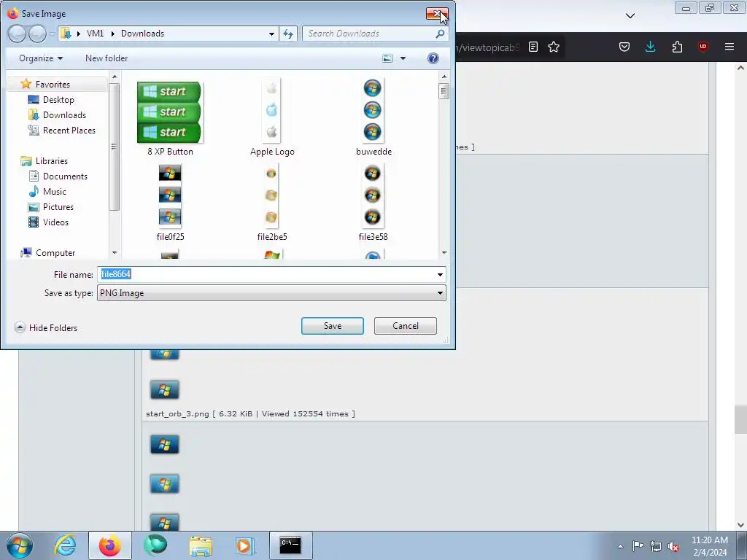Viewport: 747px width, 560px height.
Task: Select the file3e58 thumbnail
Action: [x=373, y=203]
